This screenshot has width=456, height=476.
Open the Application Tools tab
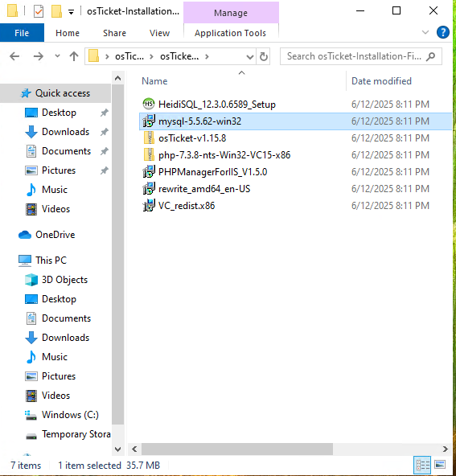[231, 33]
